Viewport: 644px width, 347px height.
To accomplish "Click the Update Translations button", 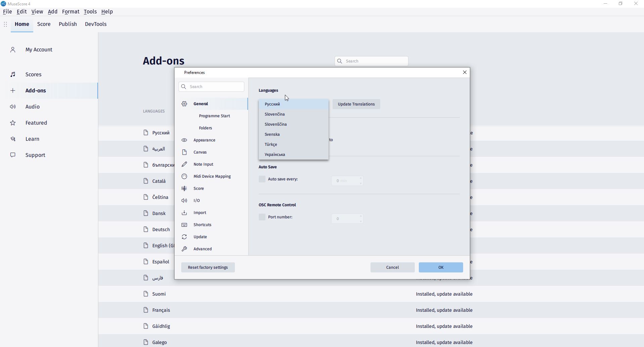I will [x=356, y=104].
